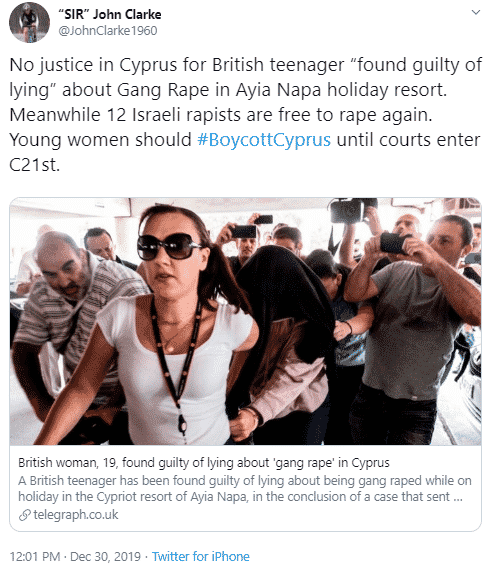Click the video camera at photo top

[351, 210]
